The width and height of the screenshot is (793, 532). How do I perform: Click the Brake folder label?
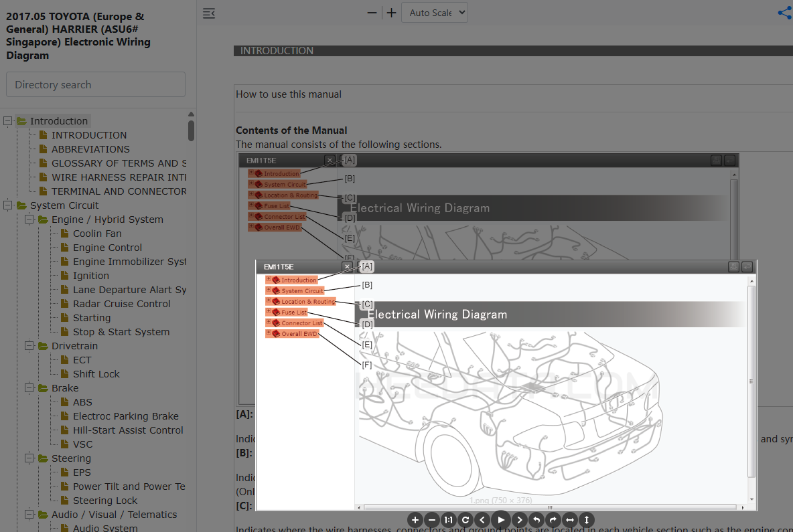[65, 388]
